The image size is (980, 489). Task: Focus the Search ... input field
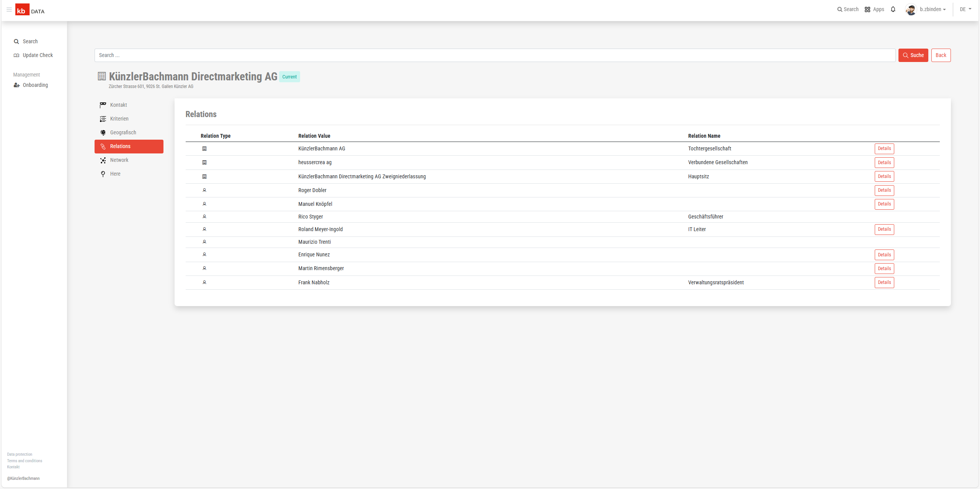(495, 55)
